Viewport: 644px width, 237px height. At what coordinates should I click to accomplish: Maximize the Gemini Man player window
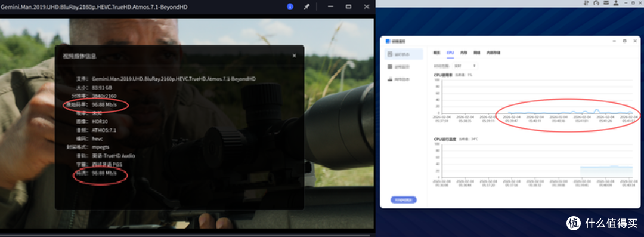(348, 7)
